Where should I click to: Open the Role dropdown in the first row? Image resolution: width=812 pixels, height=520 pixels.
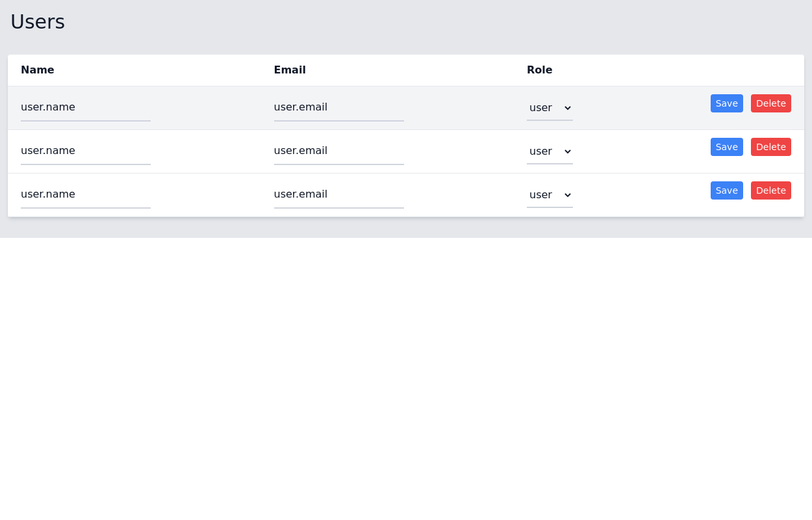pos(549,108)
